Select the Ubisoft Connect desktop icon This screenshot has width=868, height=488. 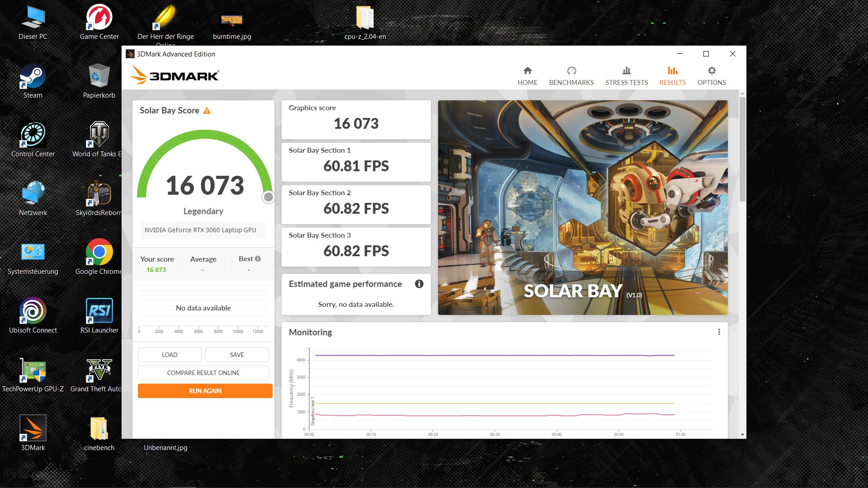tap(33, 312)
